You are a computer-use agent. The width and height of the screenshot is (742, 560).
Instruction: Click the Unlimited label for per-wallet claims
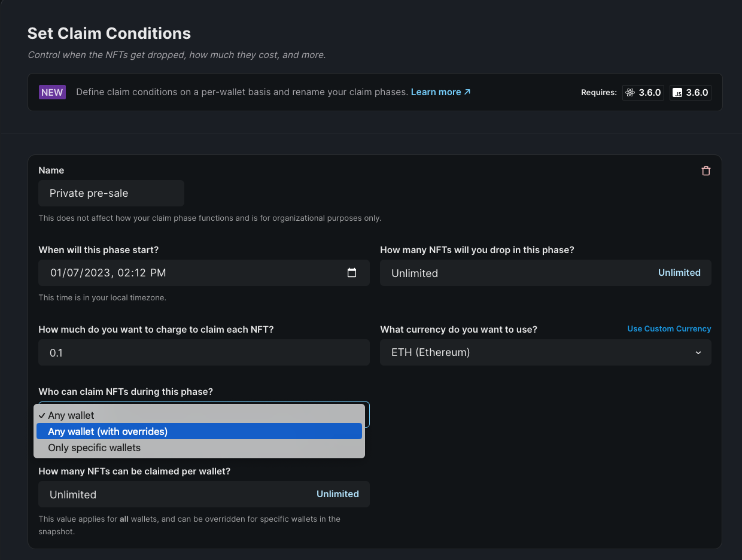337,494
